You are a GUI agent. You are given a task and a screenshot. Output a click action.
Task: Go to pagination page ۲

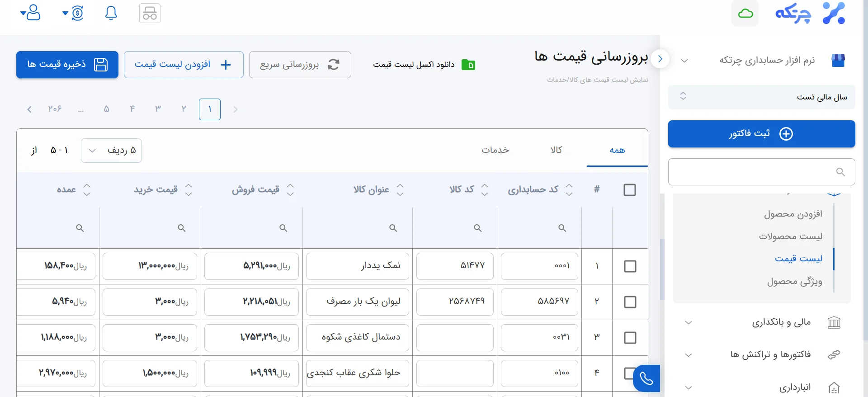click(184, 109)
